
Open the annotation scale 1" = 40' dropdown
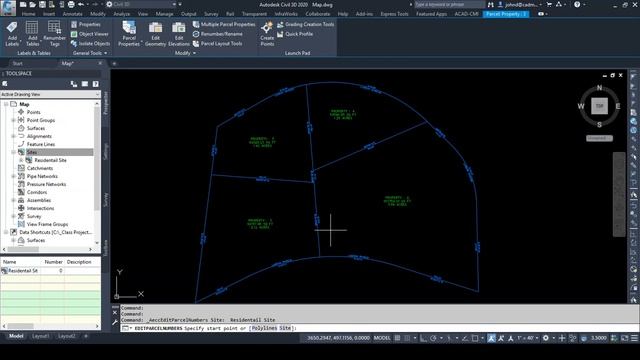[x=528, y=338]
